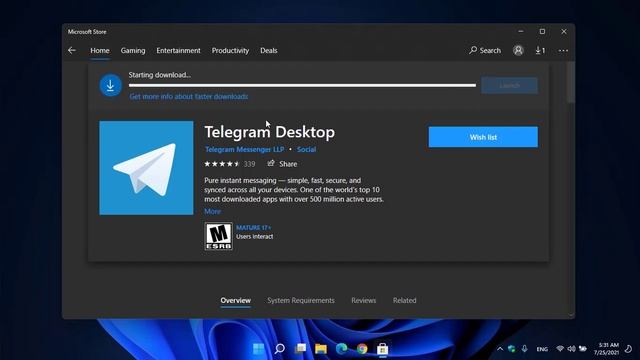
Task: Click the 'Starting download...' status text
Action: 160,75
